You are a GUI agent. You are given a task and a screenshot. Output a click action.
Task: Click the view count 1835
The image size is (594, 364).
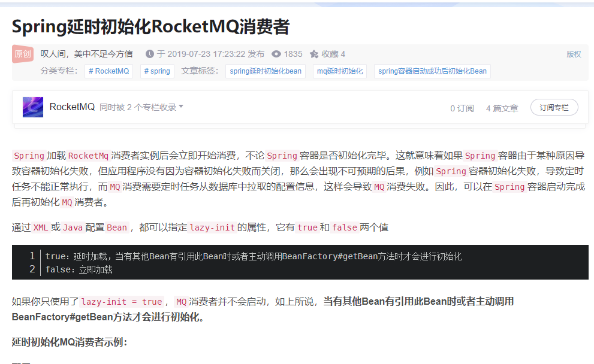click(x=293, y=54)
